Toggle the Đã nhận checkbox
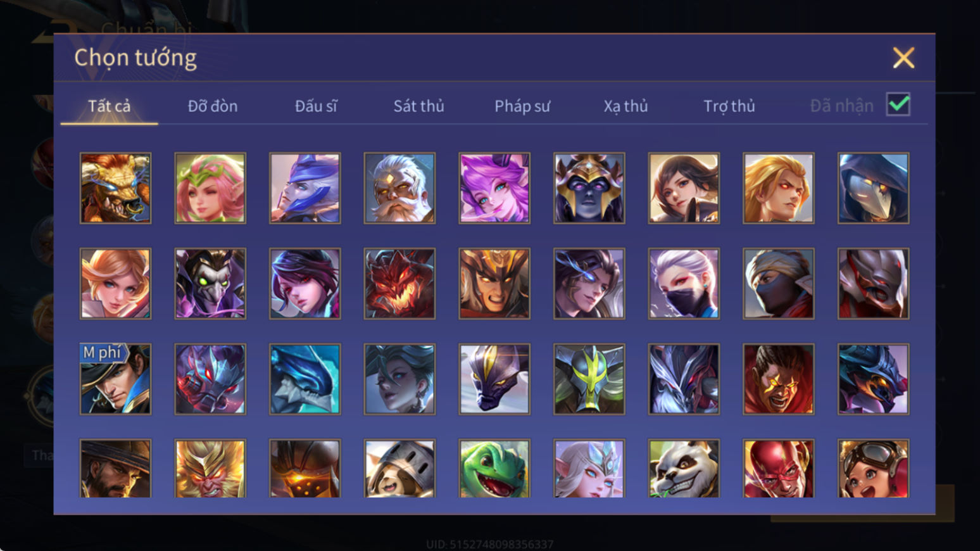This screenshot has height=551, width=980. [x=898, y=104]
